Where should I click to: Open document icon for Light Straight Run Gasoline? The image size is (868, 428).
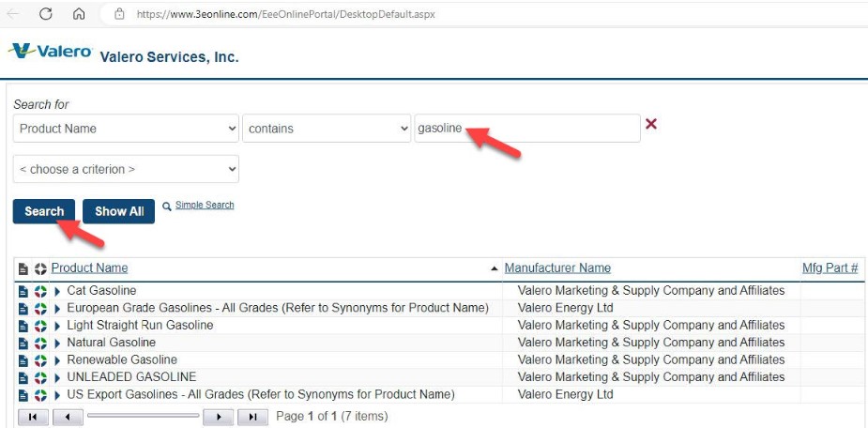(23, 326)
